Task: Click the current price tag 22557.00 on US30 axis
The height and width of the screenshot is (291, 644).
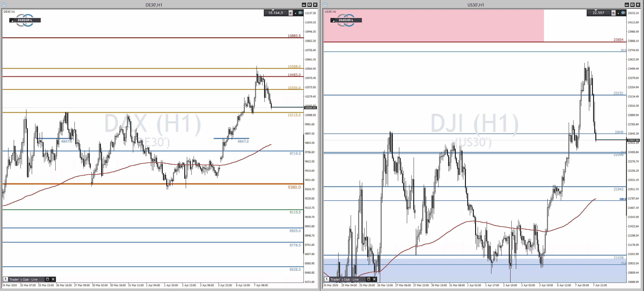Action: click(x=633, y=140)
